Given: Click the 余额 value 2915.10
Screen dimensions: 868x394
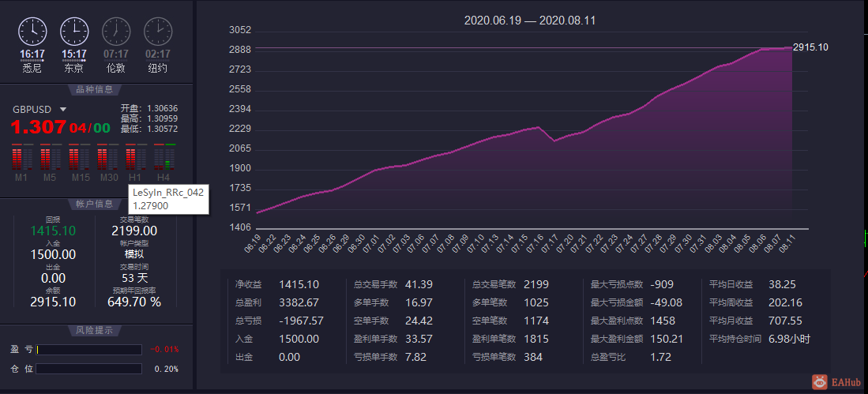Looking at the screenshot, I should pos(53,302).
